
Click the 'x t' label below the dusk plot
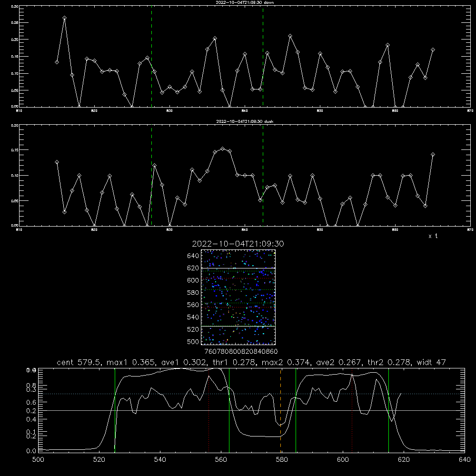pos(433,236)
